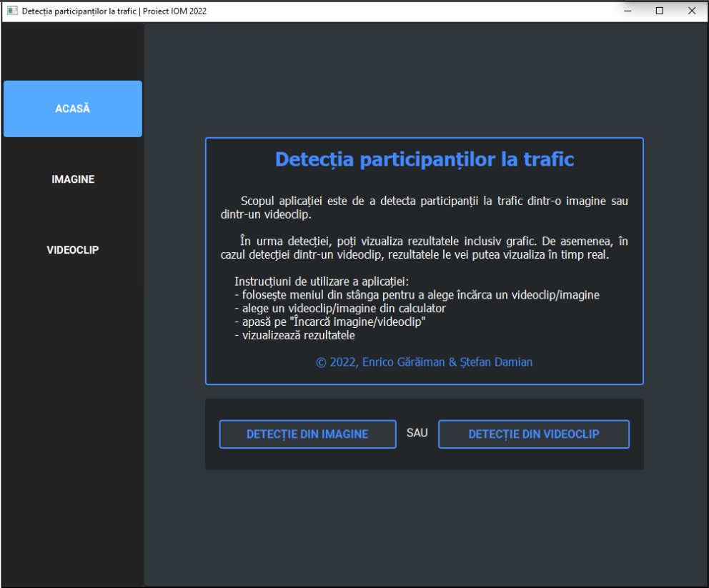The height and width of the screenshot is (588, 709).
Task: Switch to the IMAGINE navigation tab
Action: point(71,179)
